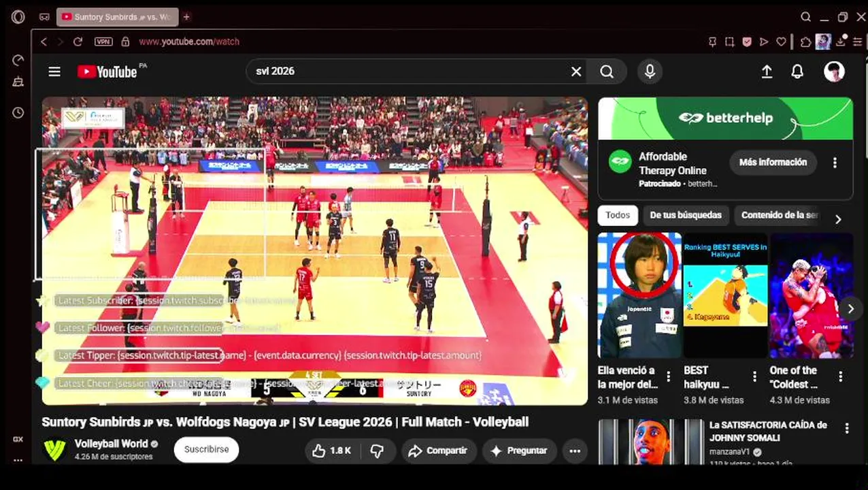The height and width of the screenshot is (490, 868).
Task: Submit search with the magnifier button
Action: pyautogui.click(x=607, y=71)
